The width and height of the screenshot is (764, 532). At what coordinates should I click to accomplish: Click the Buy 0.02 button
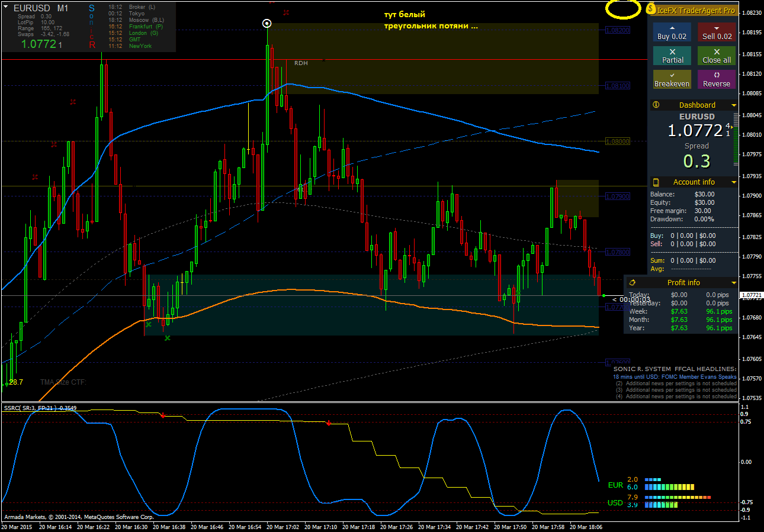point(672,32)
